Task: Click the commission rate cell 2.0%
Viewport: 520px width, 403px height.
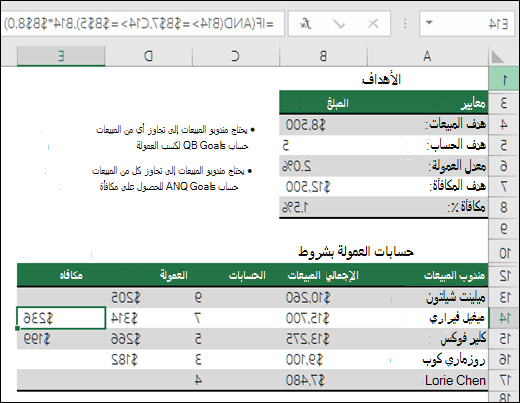Action: (323, 166)
